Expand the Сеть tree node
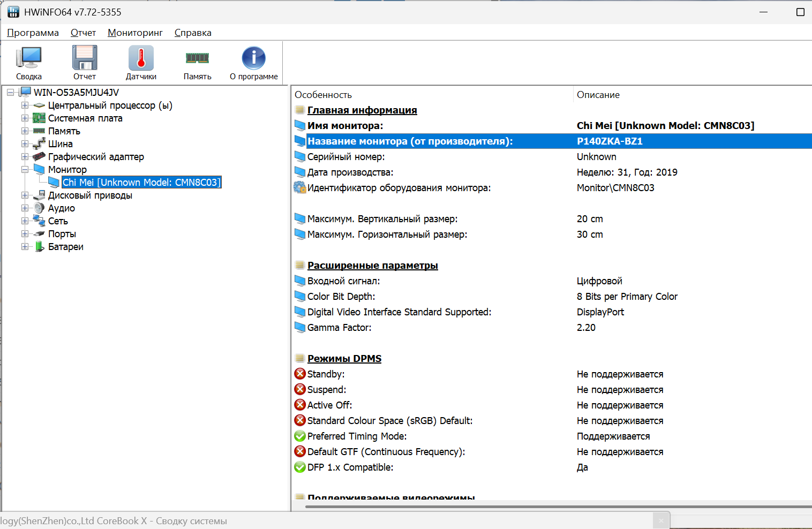This screenshot has width=812, height=529. click(x=25, y=221)
